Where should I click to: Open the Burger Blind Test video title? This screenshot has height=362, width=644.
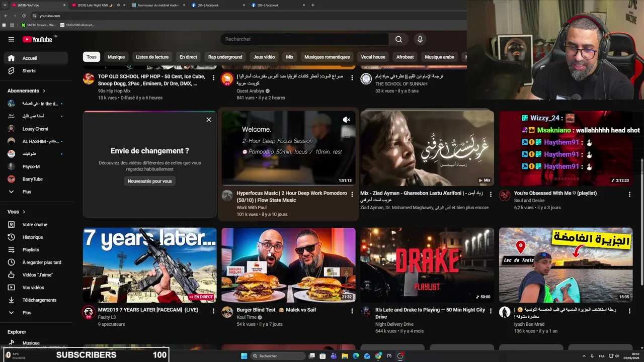(277, 310)
